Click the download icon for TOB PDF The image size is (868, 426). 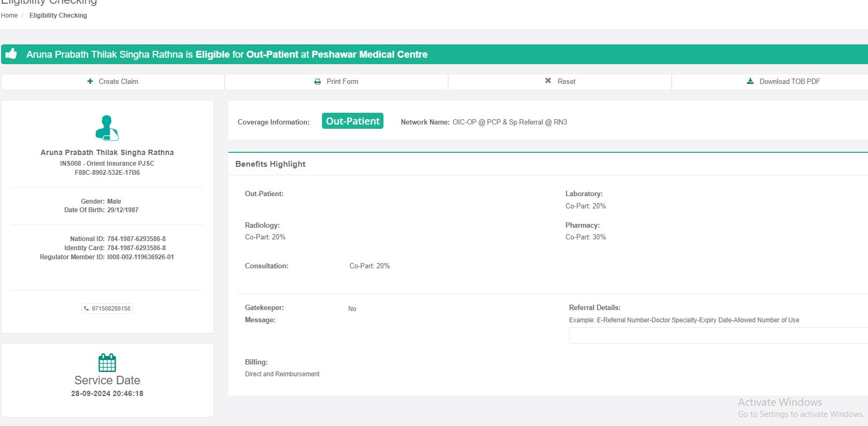pyautogui.click(x=750, y=81)
